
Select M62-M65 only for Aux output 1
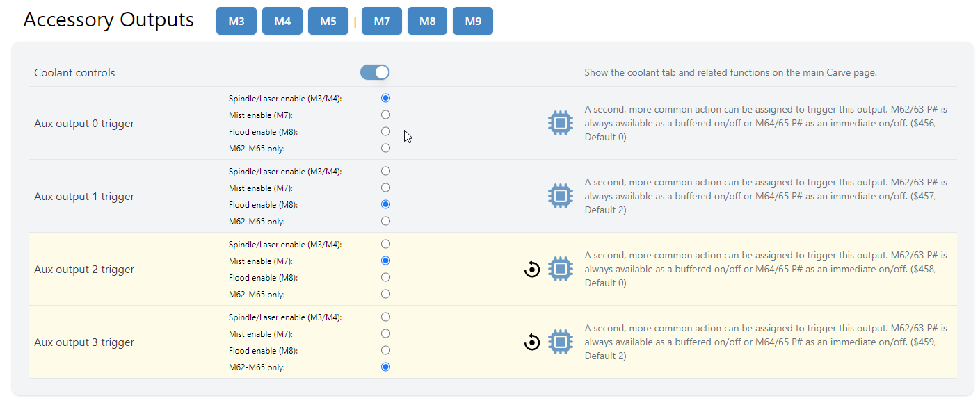tap(386, 221)
